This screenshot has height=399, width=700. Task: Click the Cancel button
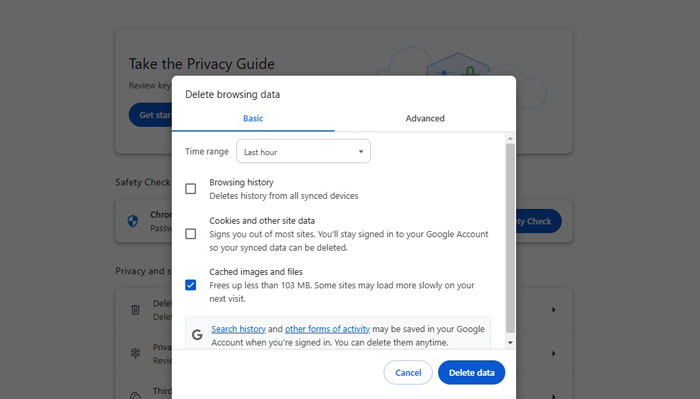tap(408, 373)
